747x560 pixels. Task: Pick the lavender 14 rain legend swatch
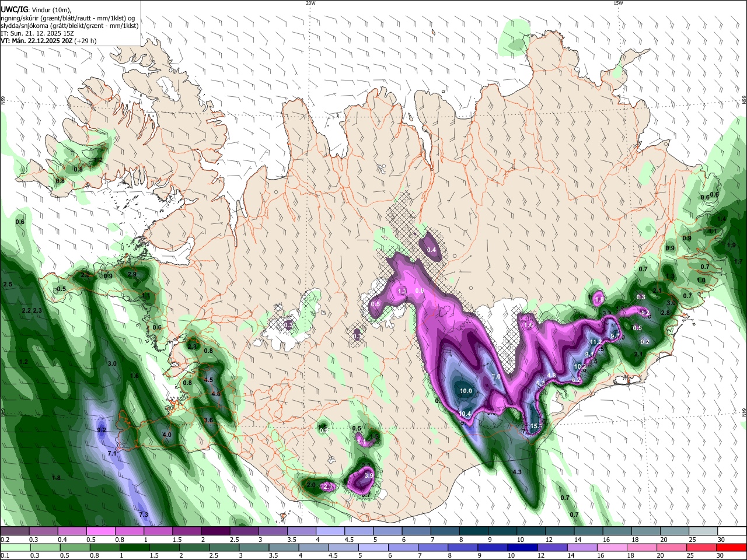pyautogui.click(x=584, y=547)
